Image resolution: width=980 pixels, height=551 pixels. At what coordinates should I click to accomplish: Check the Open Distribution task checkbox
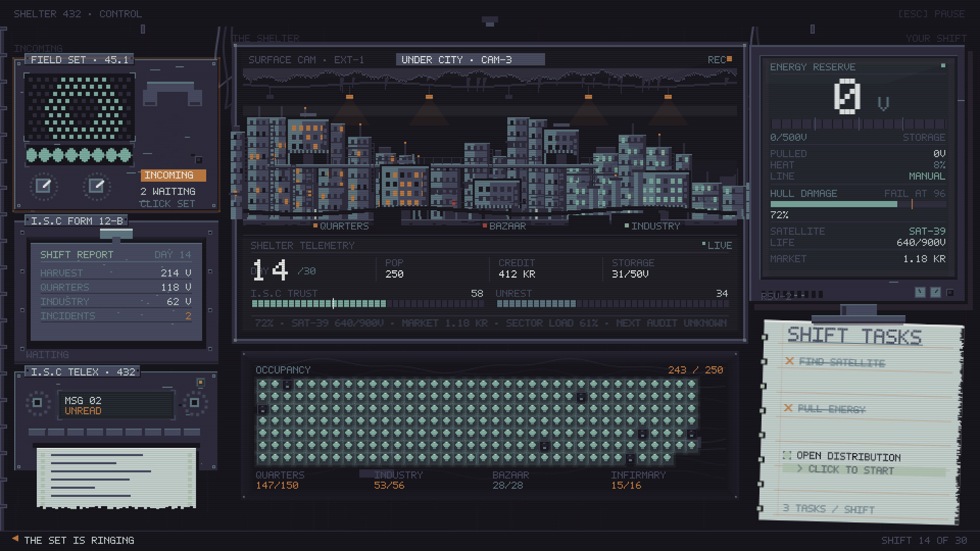787,455
